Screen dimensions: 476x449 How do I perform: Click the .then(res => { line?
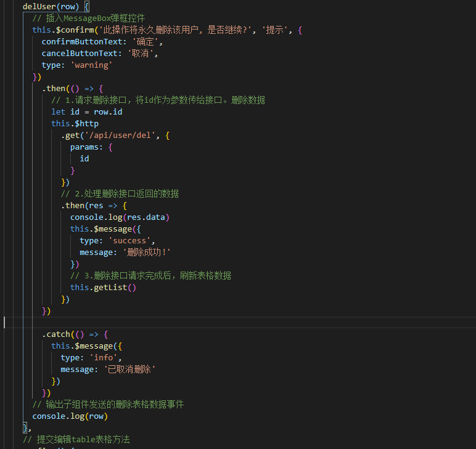[x=94, y=206]
